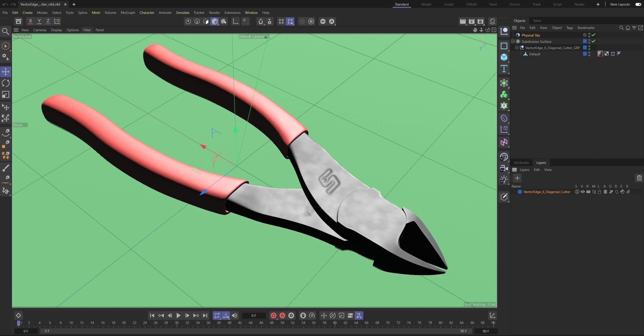This screenshot has width=644, height=336.
Task: Toggle snapping magnet icon
Action: 261,22
